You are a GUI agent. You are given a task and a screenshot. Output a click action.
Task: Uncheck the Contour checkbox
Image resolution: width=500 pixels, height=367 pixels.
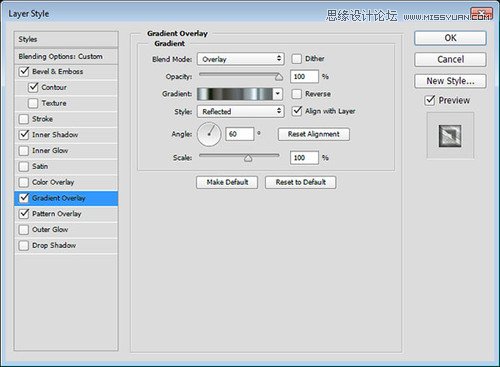33,87
